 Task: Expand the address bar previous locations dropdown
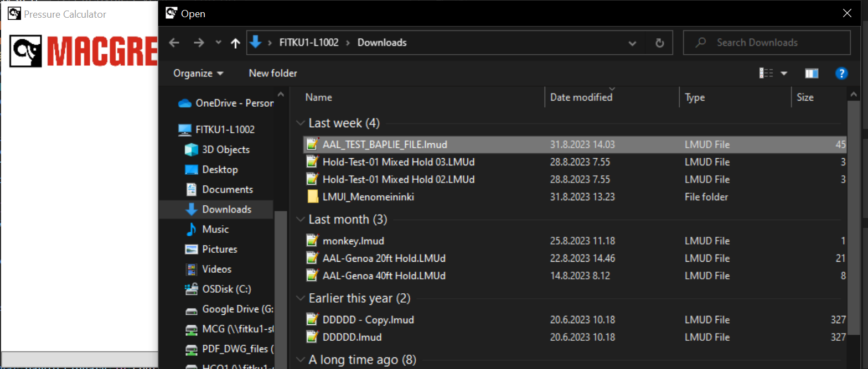(x=633, y=43)
